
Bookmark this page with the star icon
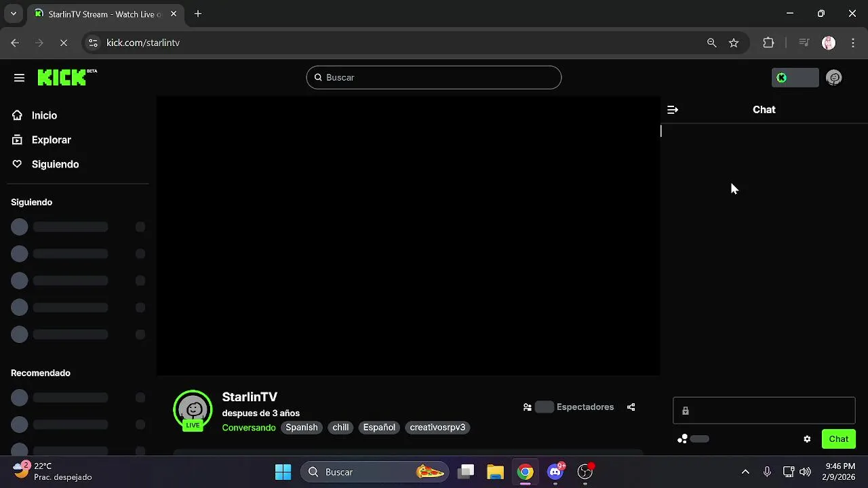pos(734,43)
